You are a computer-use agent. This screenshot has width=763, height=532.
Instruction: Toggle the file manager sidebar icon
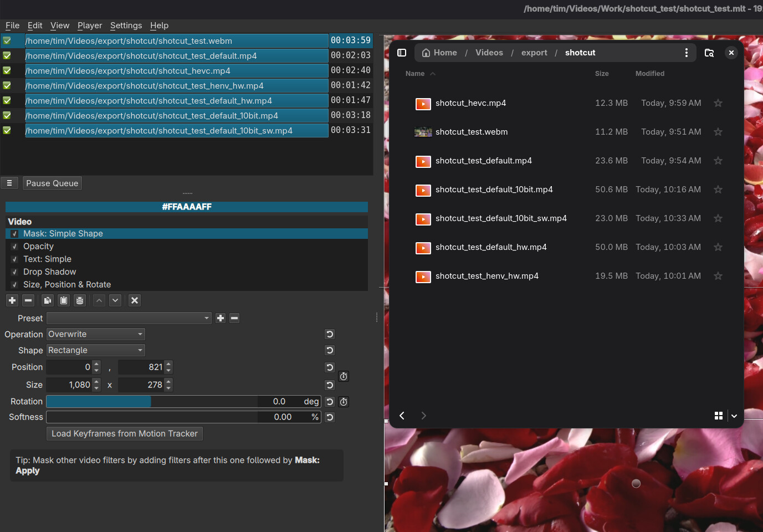point(402,53)
